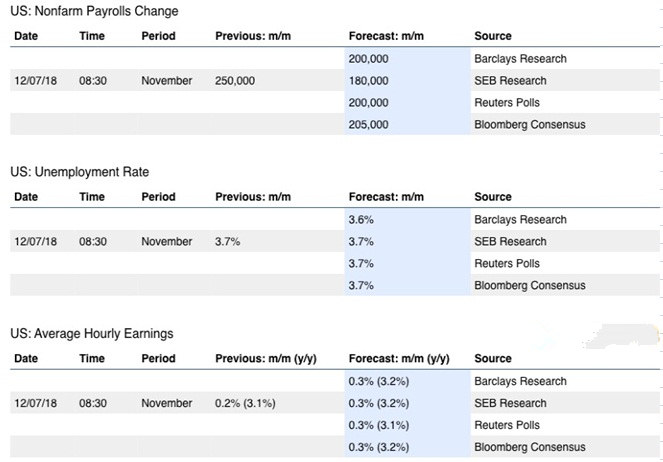Select the 250,000 previous payrolls value
The height and width of the screenshot is (462, 663).
click(240, 80)
